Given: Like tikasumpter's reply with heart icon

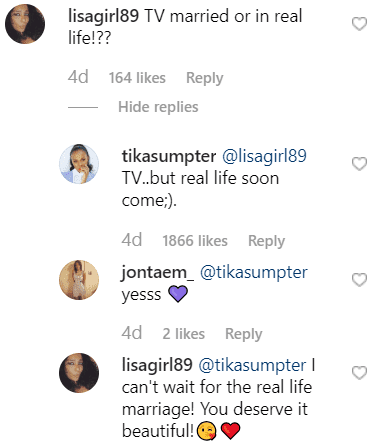Looking at the screenshot, I should click(x=359, y=164).
